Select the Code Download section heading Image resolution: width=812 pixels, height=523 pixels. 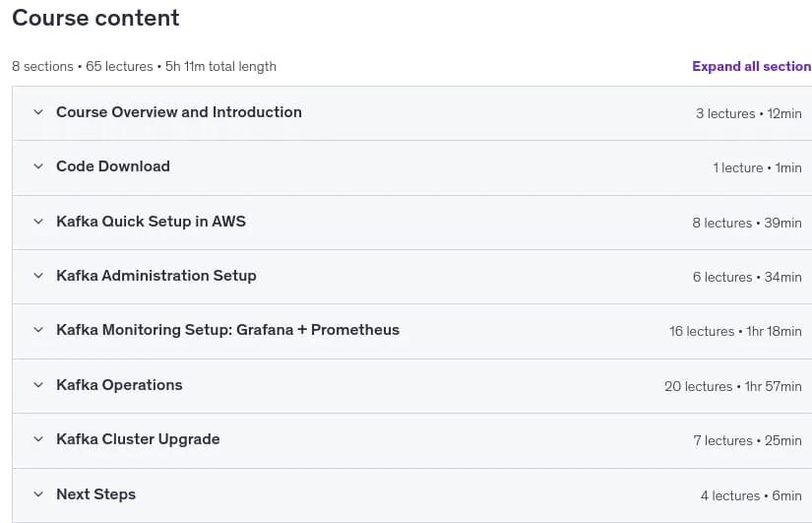[113, 166]
